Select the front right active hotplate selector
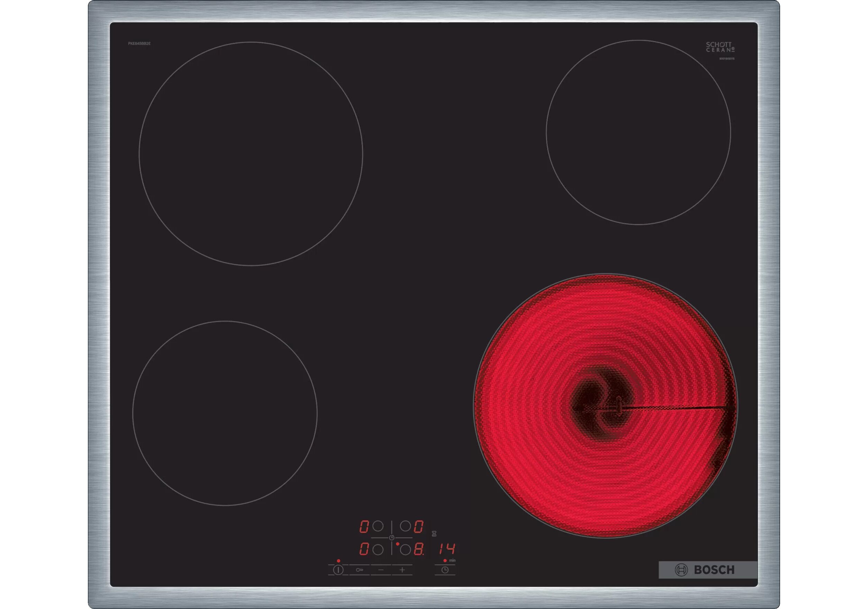The image size is (868, 609). (405, 549)
